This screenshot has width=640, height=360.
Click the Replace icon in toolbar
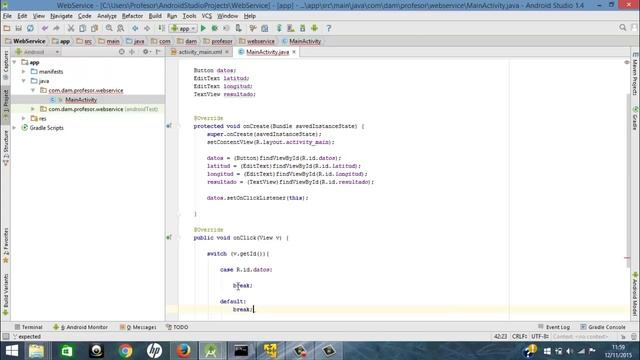[x=120, y=28]
